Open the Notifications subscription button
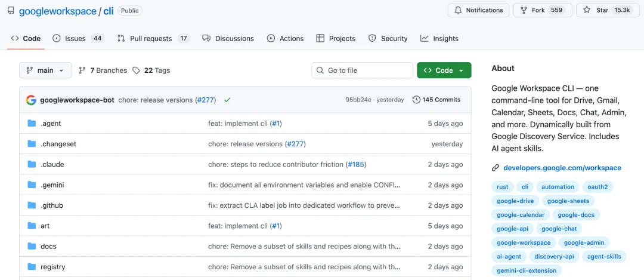 (479, 10)
